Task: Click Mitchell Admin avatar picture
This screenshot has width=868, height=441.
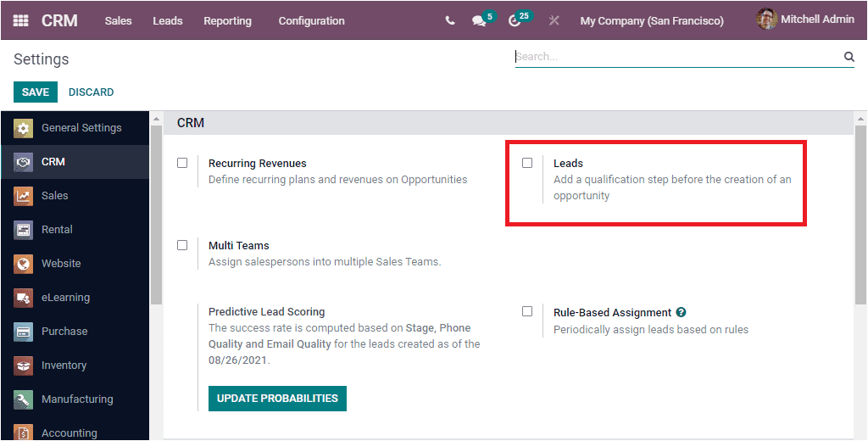Action: coord(766,20)
